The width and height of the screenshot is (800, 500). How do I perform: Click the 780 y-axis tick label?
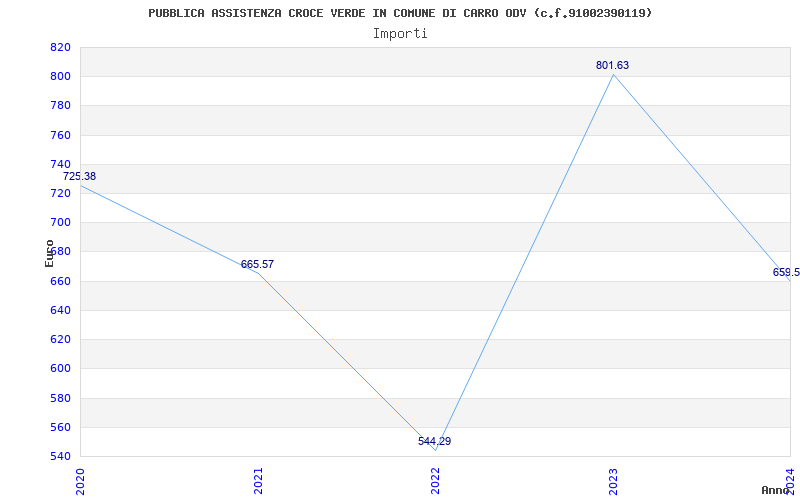pyautogui.click(x=60, y=106)
